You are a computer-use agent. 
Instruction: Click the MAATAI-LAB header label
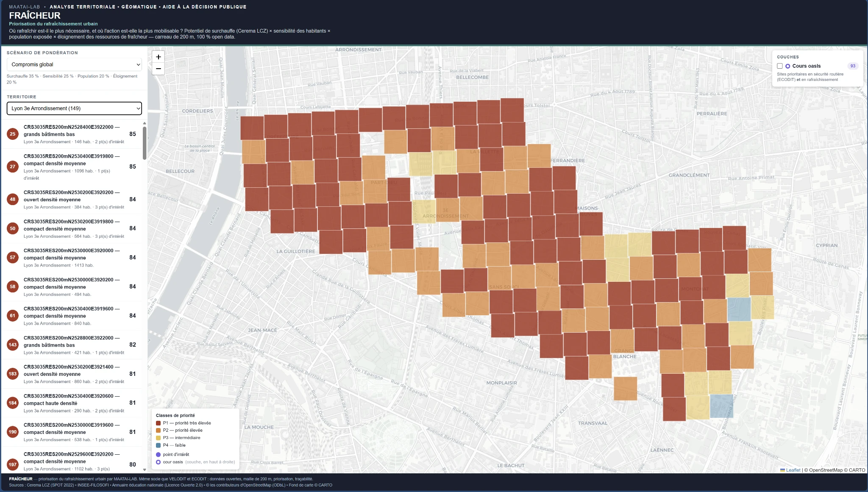25,7
